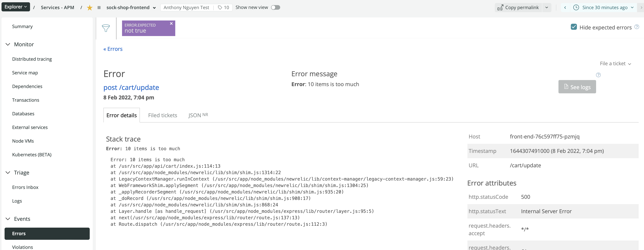This screenshot has width=644, height=250.
Task: Go to previous time range arrow
Action: click(565, 7)
